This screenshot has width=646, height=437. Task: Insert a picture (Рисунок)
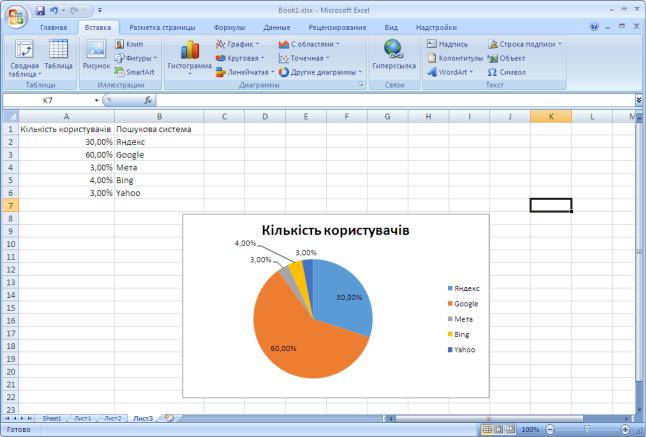pos(96,55)
